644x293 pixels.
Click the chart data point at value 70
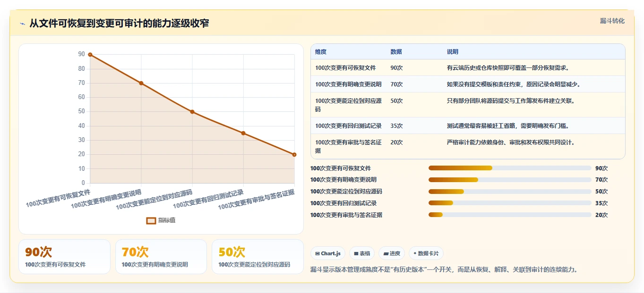pyautogui.click(x=141, y=83)
